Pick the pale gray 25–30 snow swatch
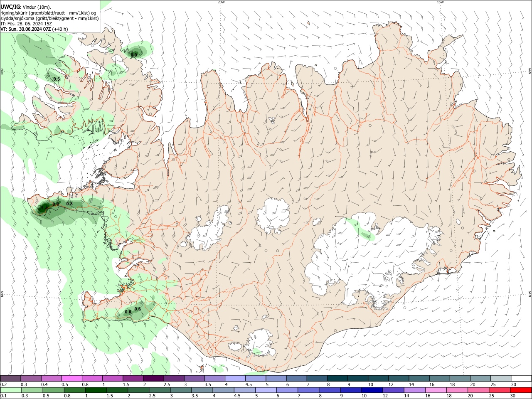The height and width of the screenshot is (399, 532). [x=500, y=378]
